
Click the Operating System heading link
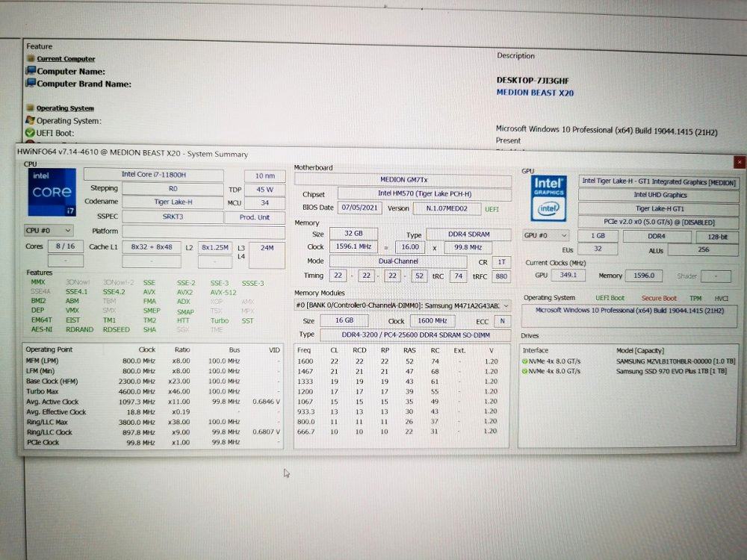click(x=65, y=108)
